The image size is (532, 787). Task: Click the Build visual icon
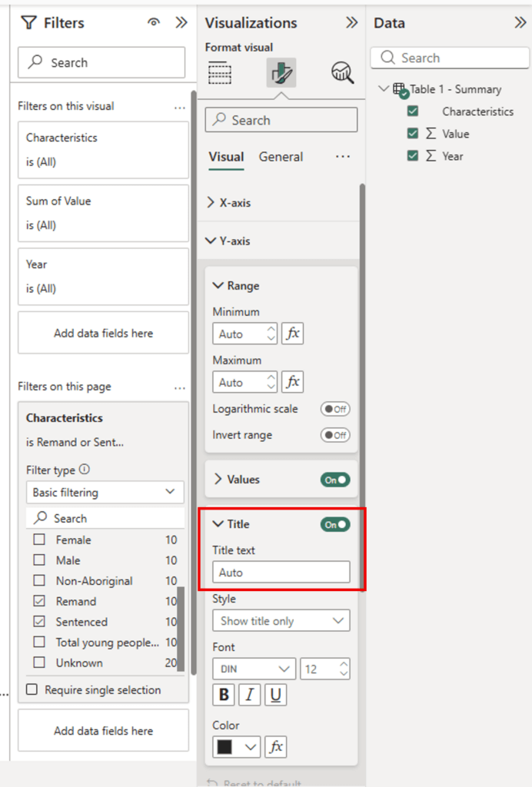click(221, 73)
